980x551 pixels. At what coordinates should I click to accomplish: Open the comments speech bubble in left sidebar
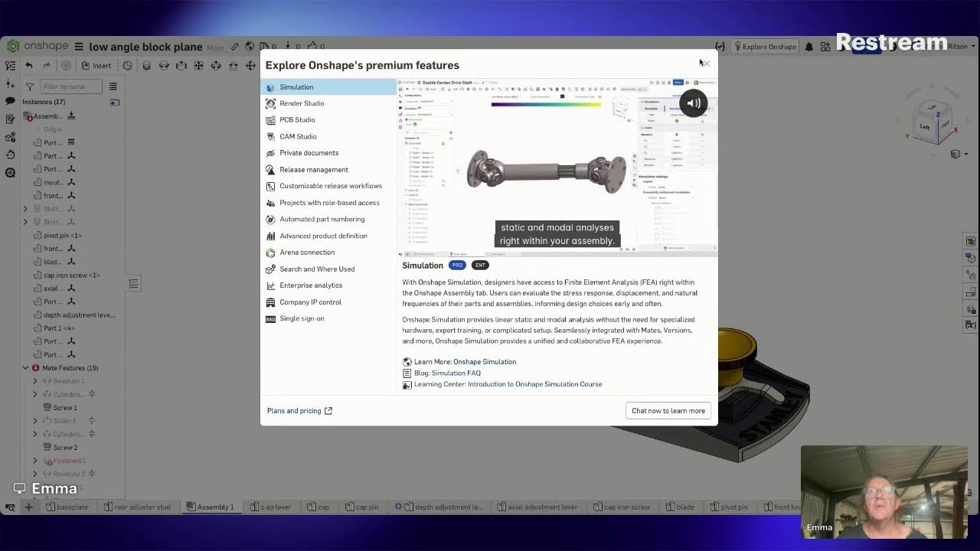pyautogui.click(x=10, y=101)
